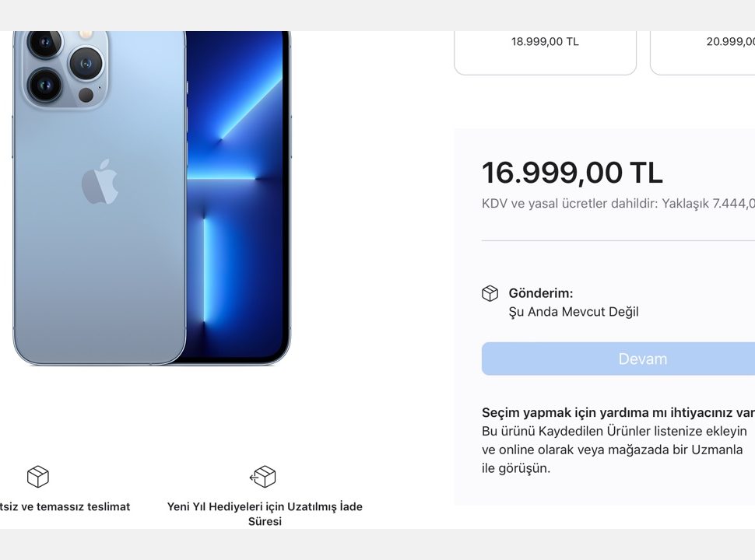Click the extended return box arrow icon
This screenshot has width=755, height=560.
[262, 476]
